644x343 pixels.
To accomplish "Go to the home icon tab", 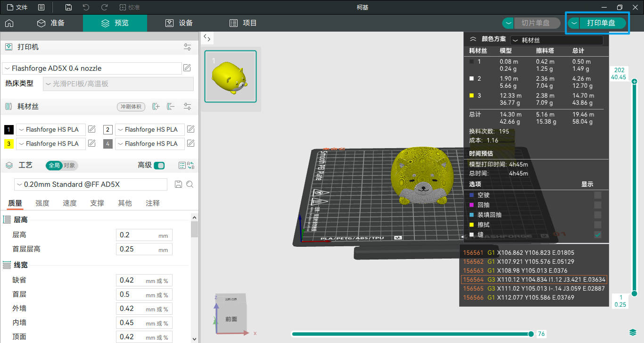I will click(9, 23).
